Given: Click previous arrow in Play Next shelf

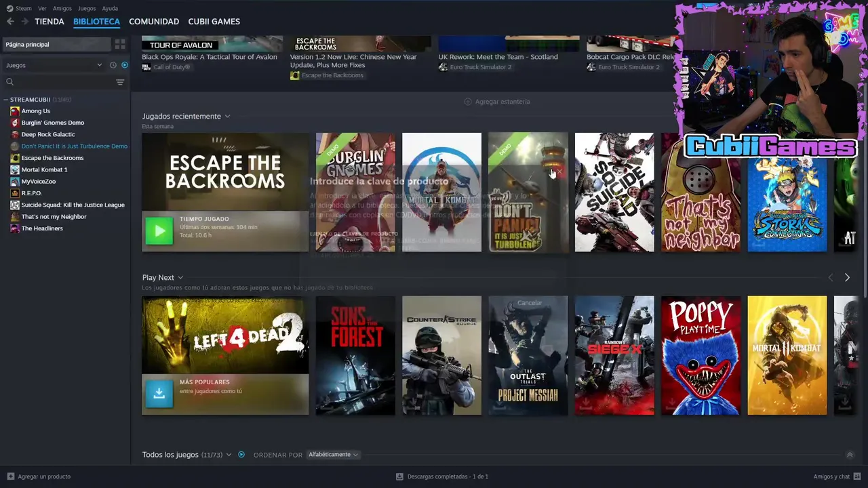Looking at the screenshot, I should coord(831,277).
